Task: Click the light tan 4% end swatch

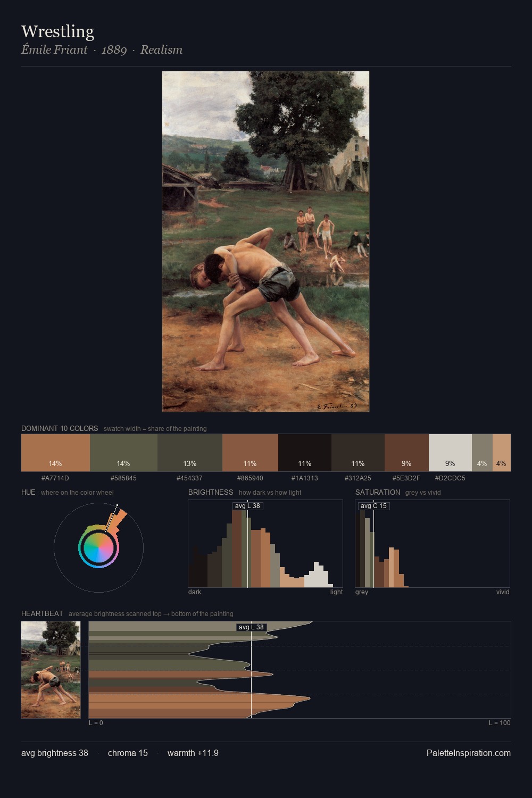Action: 502,453
